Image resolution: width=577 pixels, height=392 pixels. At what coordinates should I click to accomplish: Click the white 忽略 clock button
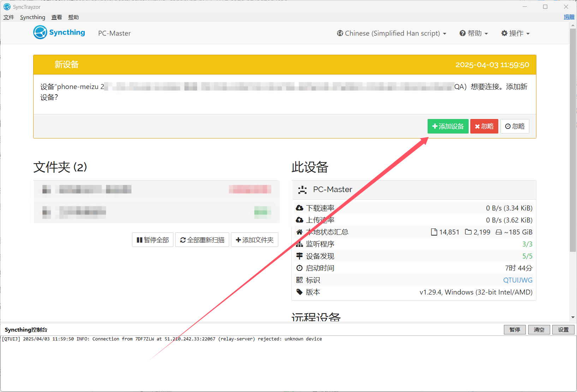(x=515, y=126)
